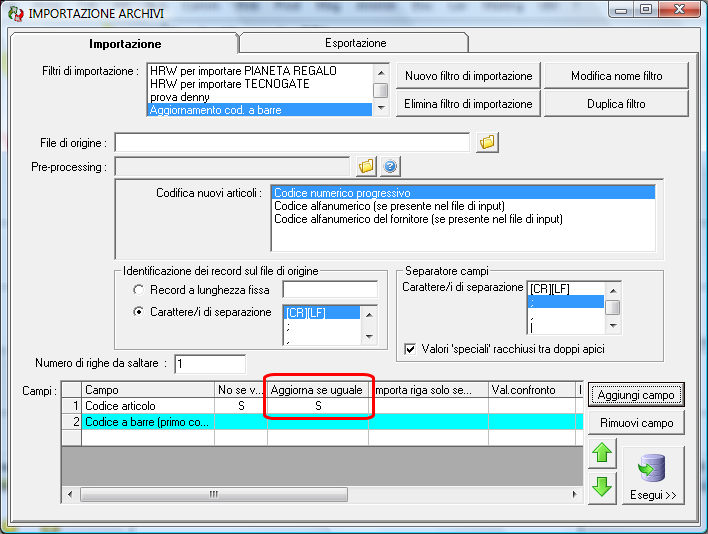The image size is (708, 534).
Task: Move field down with green down arrow
Action: pyautogui.click(x=602, y=488)
